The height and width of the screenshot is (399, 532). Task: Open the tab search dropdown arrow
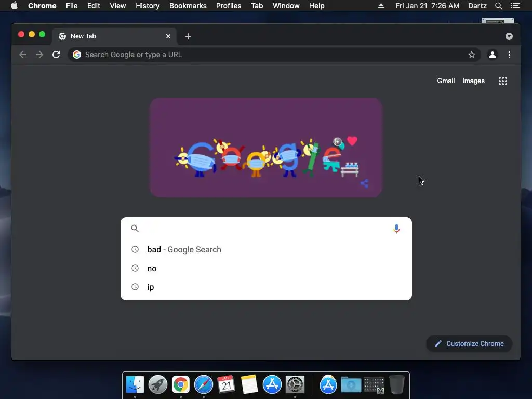(509, 36)
